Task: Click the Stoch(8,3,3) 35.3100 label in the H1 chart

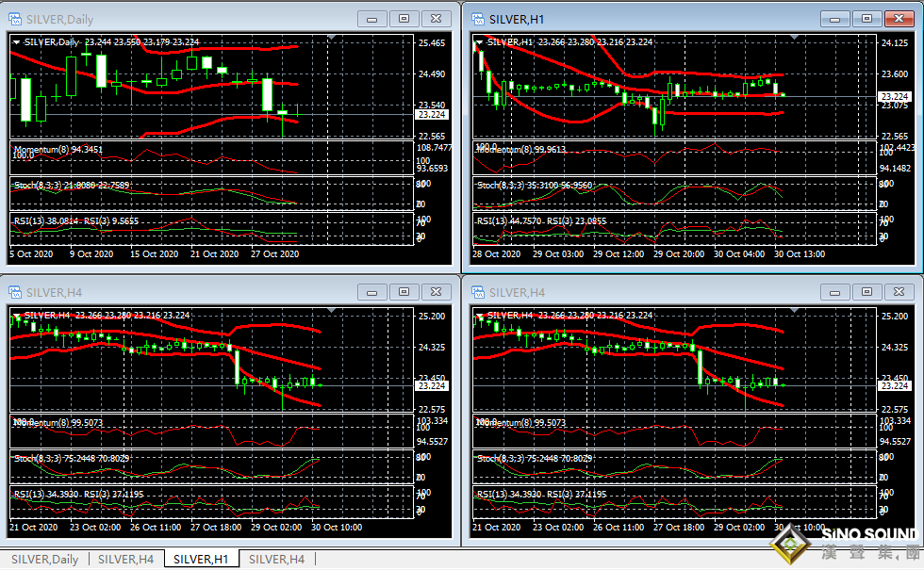Action: (535, 185)
